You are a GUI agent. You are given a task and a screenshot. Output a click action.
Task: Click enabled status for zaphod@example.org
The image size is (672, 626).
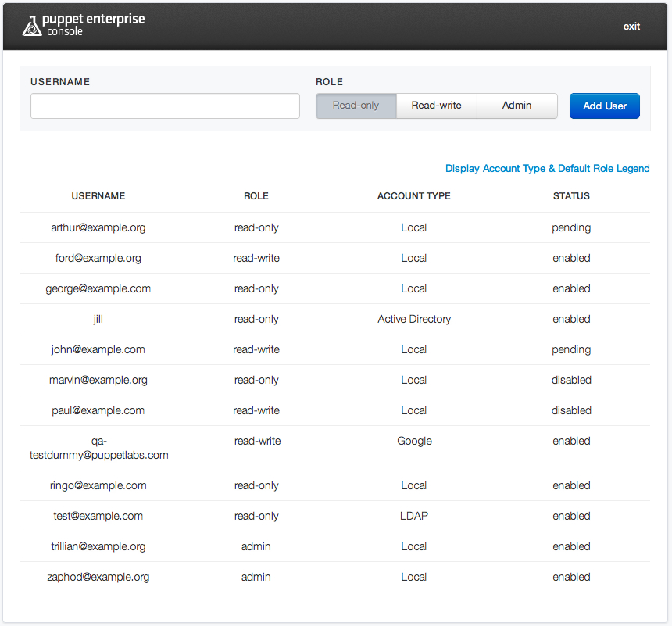pos(571,578)
